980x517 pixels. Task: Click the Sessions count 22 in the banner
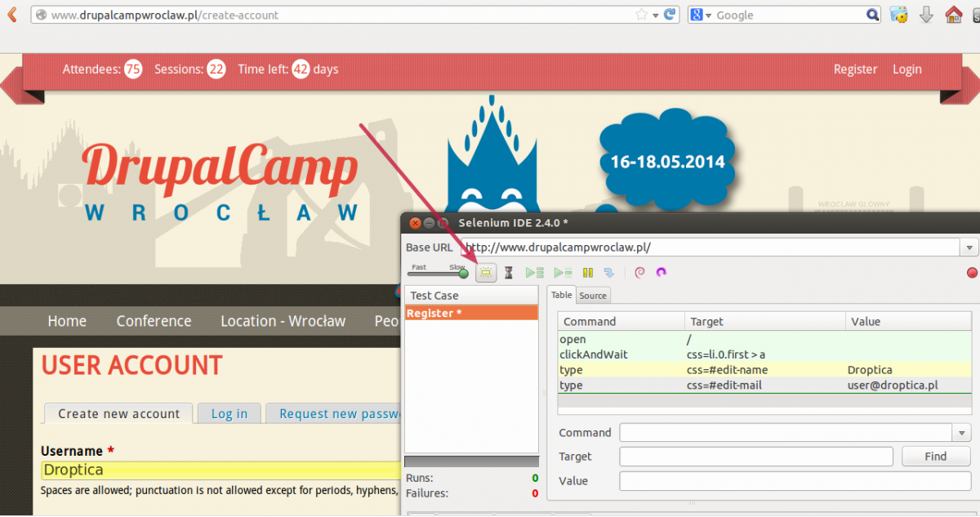216,69
